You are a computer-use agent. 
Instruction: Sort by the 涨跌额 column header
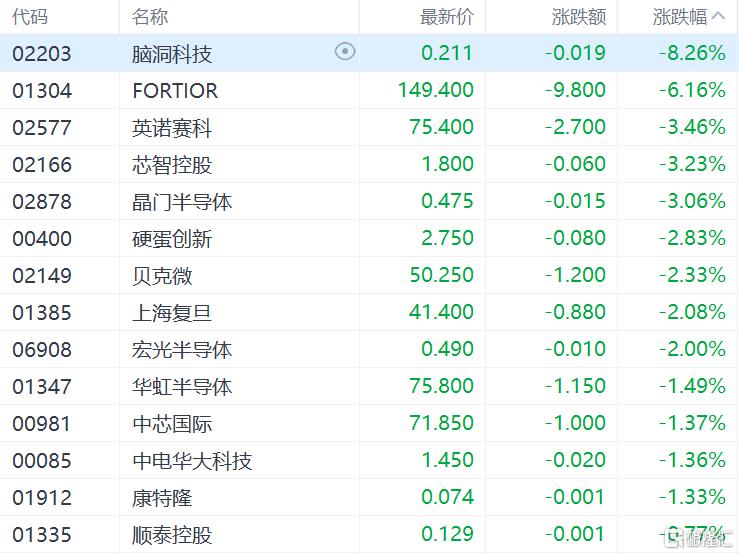[x=578, y=17]
